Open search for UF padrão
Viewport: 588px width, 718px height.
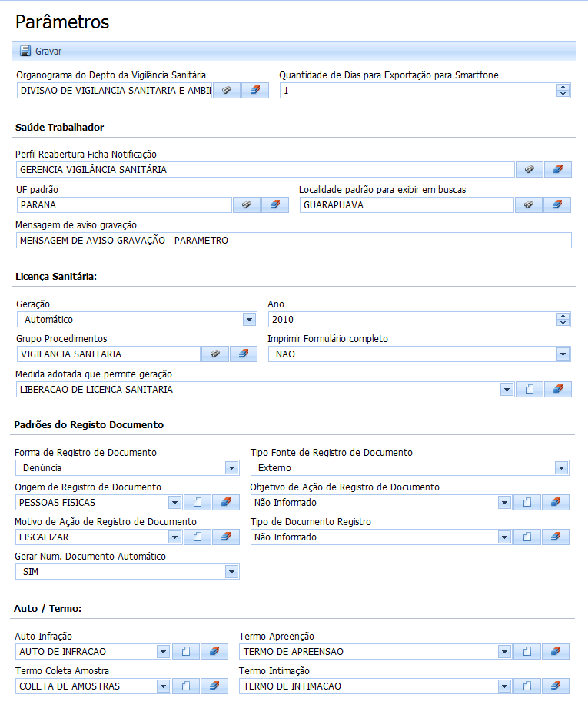click(247, 204)
